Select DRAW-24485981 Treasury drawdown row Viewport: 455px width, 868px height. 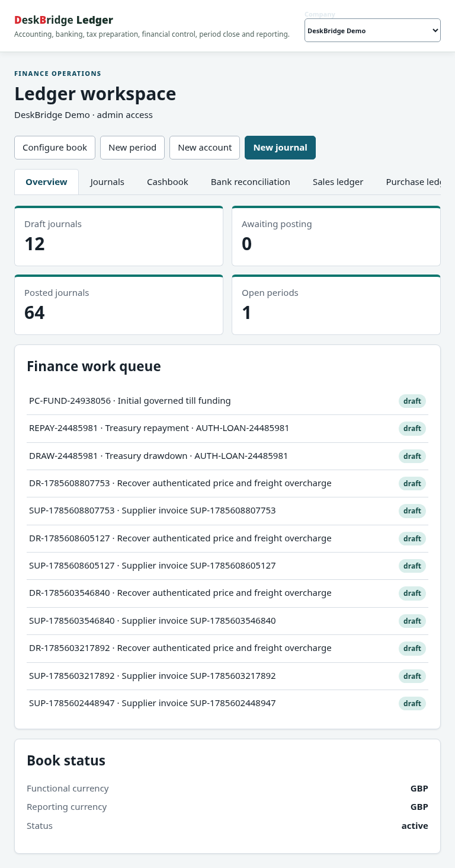click(227, 456)
